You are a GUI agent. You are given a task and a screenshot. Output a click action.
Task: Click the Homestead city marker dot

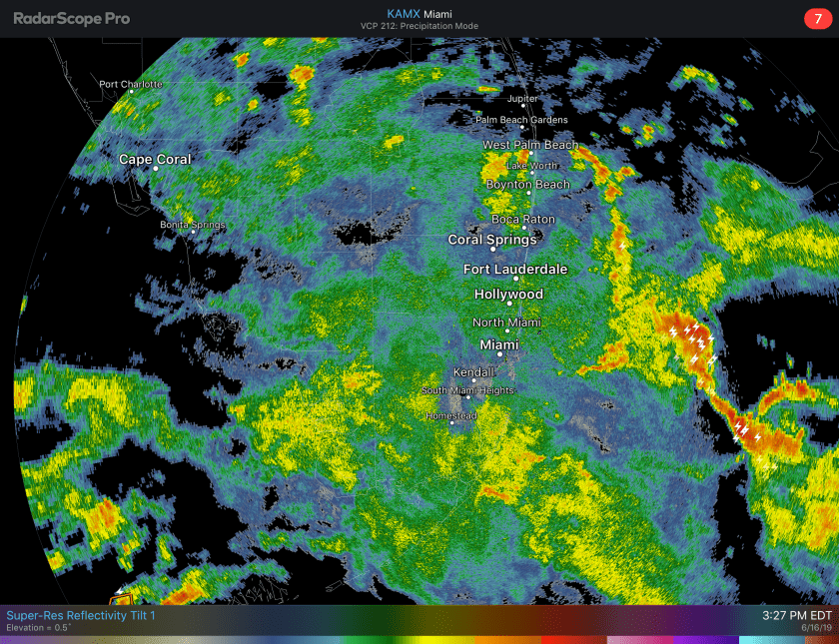click(x=452, y=423)
